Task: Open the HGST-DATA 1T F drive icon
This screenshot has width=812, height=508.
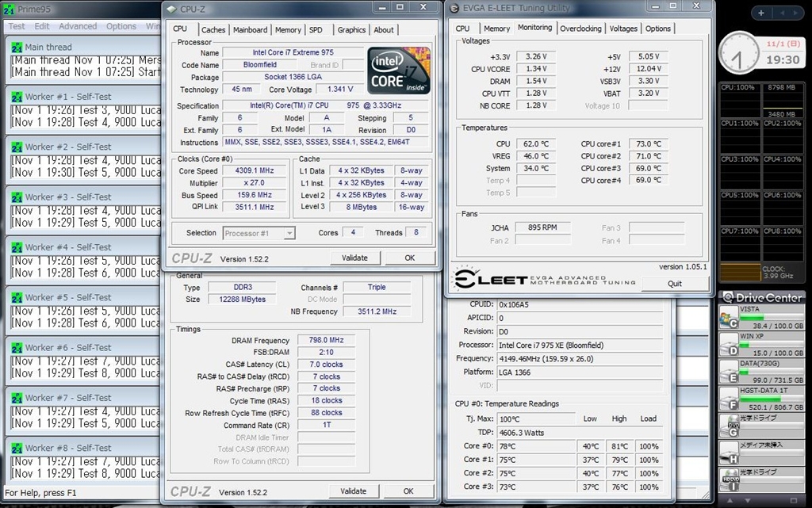Action: (x=729, y=398)
